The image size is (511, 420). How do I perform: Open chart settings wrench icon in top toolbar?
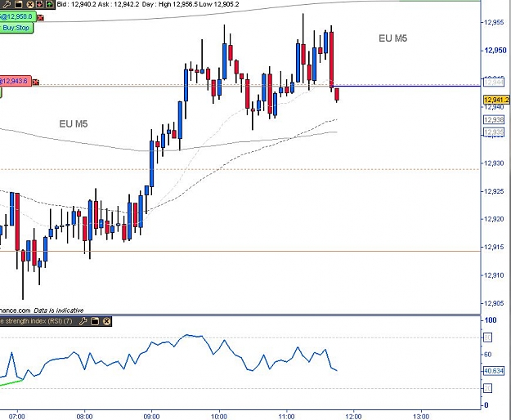[7, 4]
